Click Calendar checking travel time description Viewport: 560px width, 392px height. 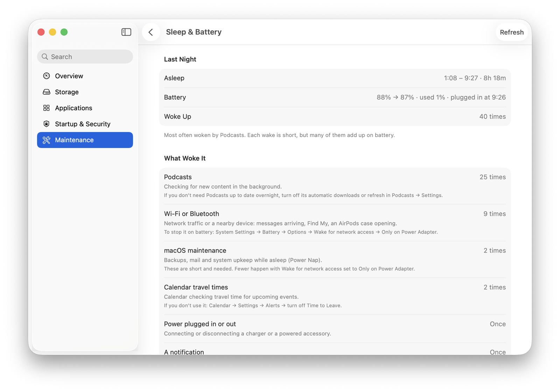click(x=231, y=297)
